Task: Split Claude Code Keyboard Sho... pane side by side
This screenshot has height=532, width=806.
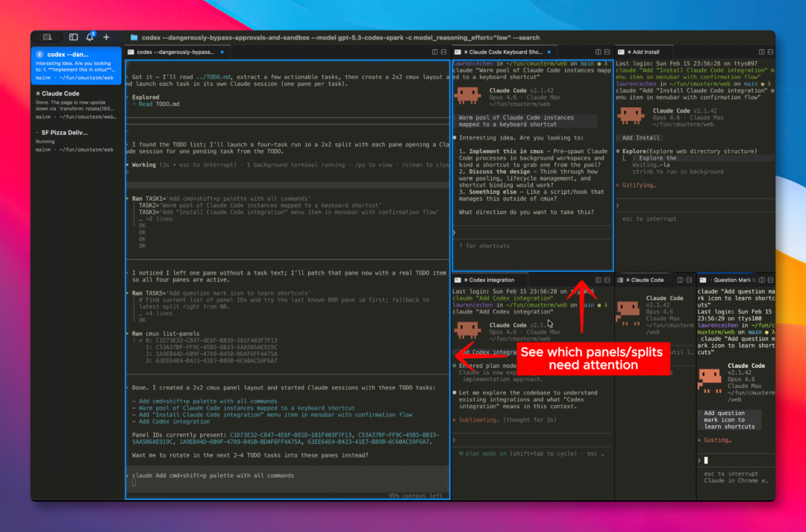Action: (x=599, y=52)
